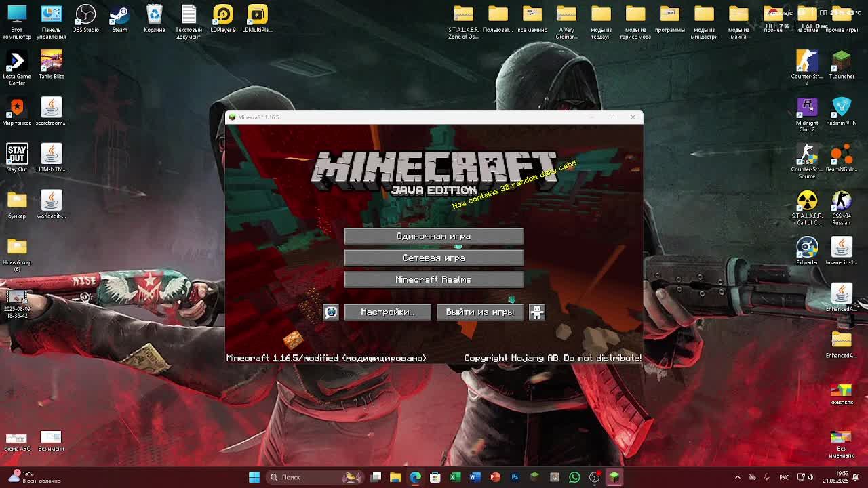This screenshot has height=488, width=868.
Task: Open Photoshop from the taskbar
Action: coord(515,477)
